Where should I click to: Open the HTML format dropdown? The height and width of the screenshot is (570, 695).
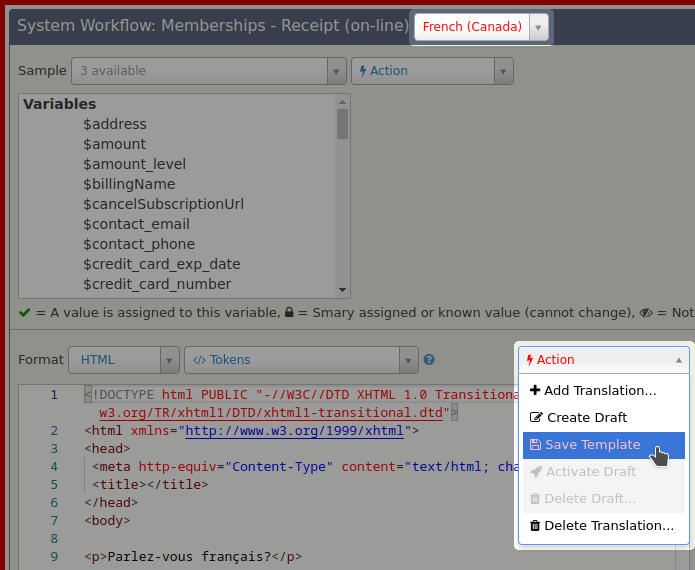coord(169,360)
